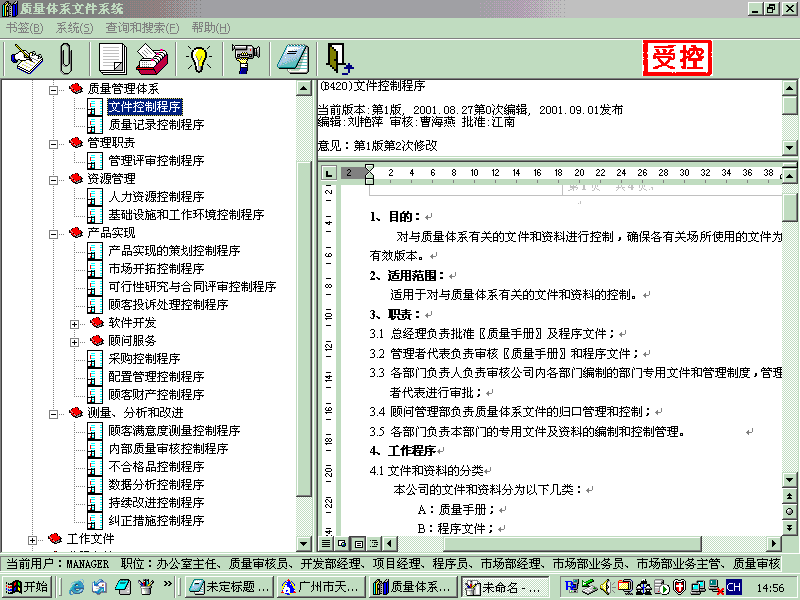Click the hand-writing notepad toolbar icon
The height and width of the screenshot is (600, 800).
pos(27,58)
